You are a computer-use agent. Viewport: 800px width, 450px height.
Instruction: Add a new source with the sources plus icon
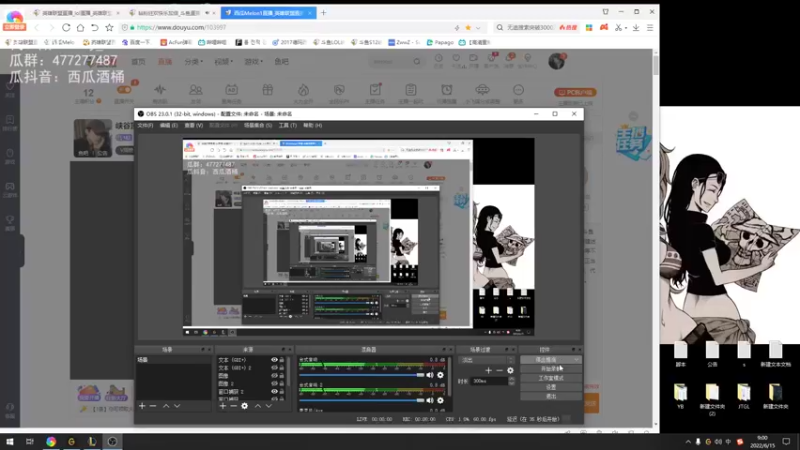coord(222,406)
